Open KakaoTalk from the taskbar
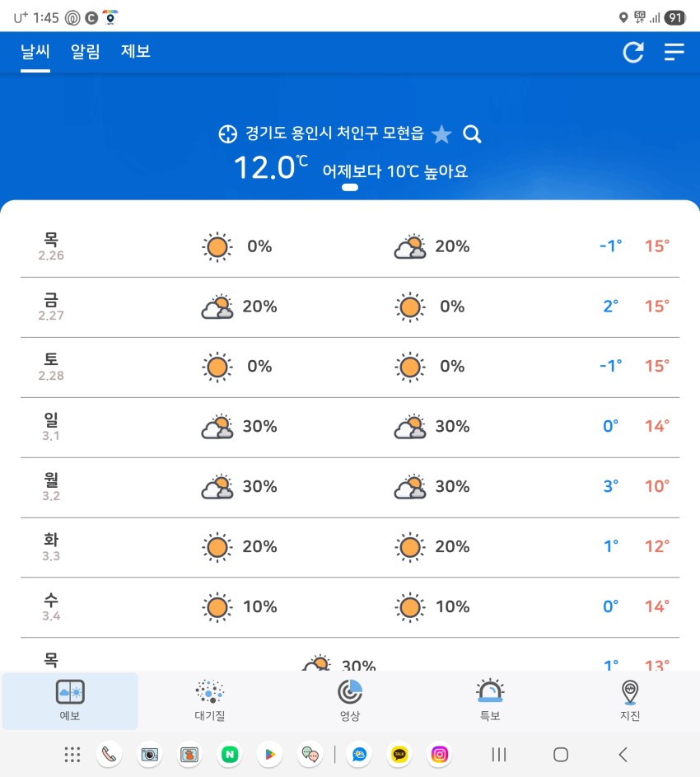 tap(400, 754)
